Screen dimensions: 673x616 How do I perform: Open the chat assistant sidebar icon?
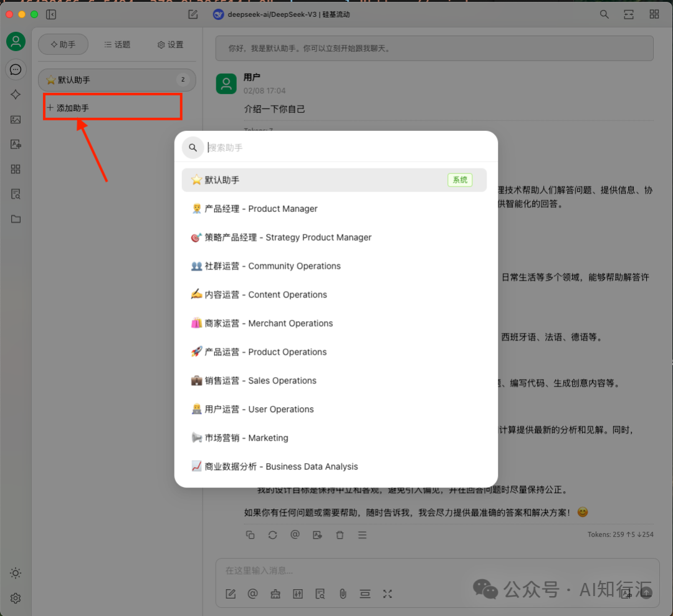16,70
